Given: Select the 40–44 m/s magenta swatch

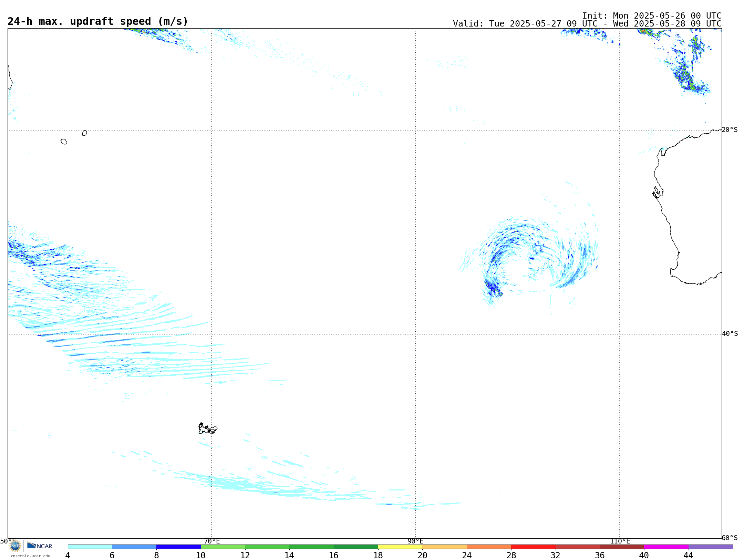Looking at the screenshot, I should click(x=666, y=547).
